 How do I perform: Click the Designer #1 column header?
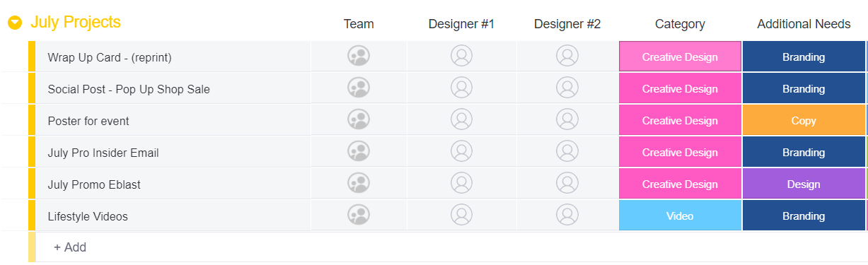point(461,24)
